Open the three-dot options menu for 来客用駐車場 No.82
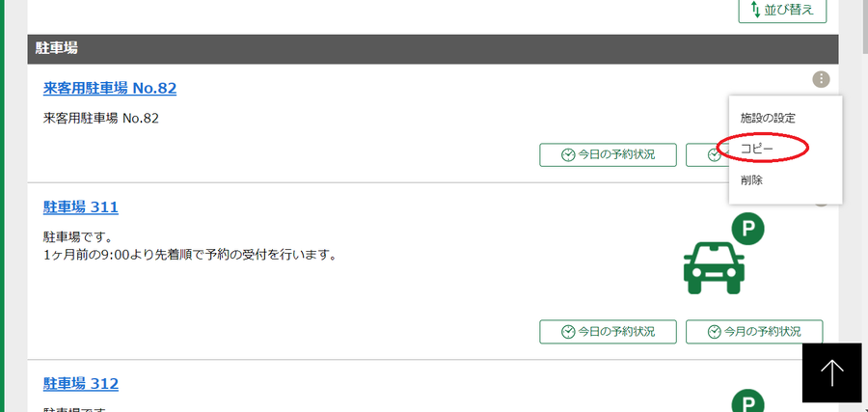The width and height of the screenshot is (868, 412). click(x=821, y=79)
